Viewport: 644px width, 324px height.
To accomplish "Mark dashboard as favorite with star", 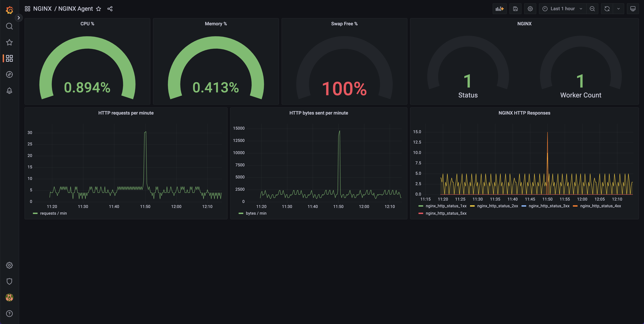I will pos(98,9).
